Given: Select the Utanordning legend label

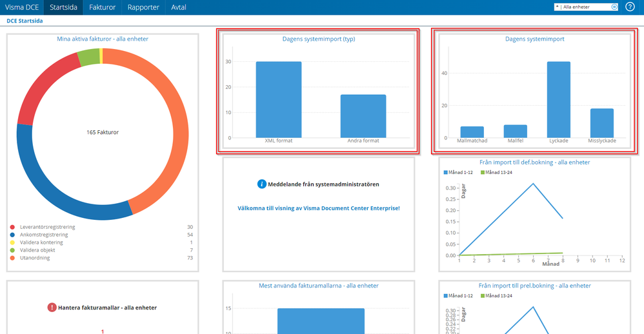Looking at the screenshot, I should [x=35, y=258].
